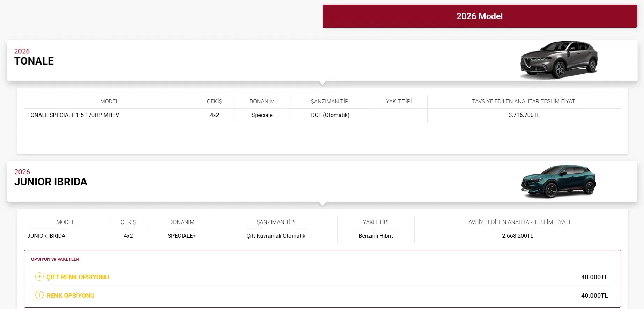Click the green Junior Ibrida car image
The image size is (644, 309).
(558, 181)
